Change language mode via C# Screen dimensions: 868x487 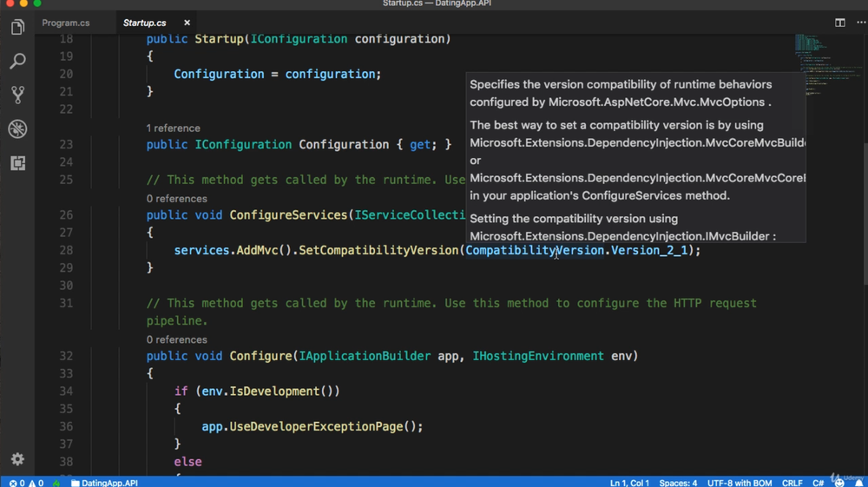point(819,483)
